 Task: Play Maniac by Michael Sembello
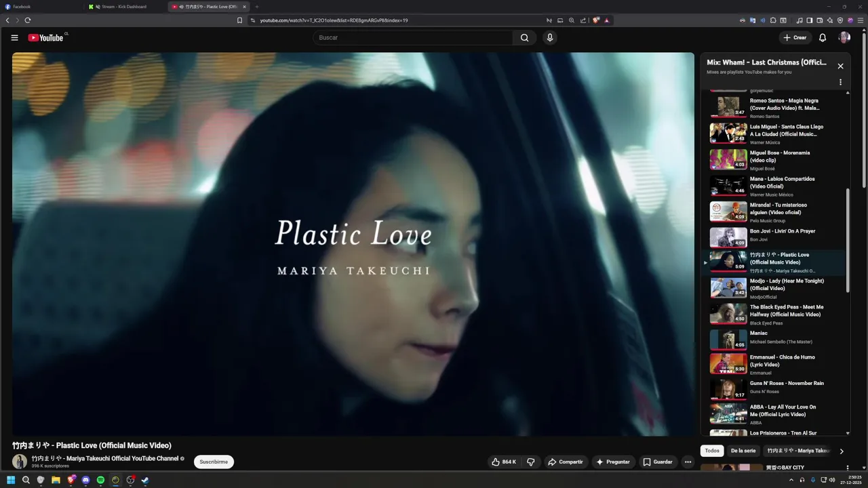pos(773,340)
